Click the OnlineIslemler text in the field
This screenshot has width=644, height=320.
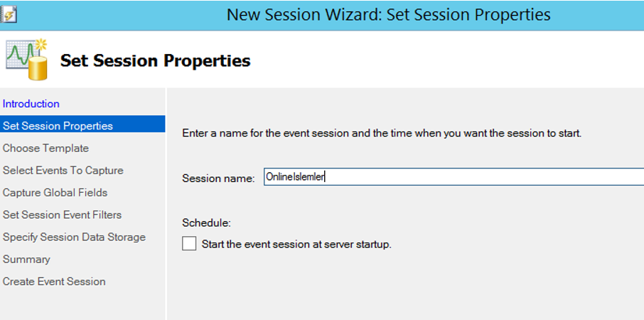[x=295, y=177]
